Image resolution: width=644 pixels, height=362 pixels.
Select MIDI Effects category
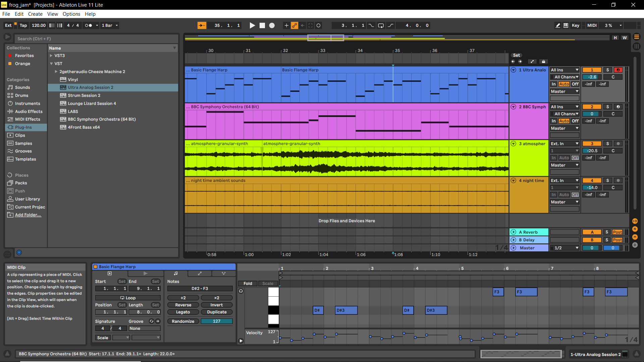pos(28,119)
